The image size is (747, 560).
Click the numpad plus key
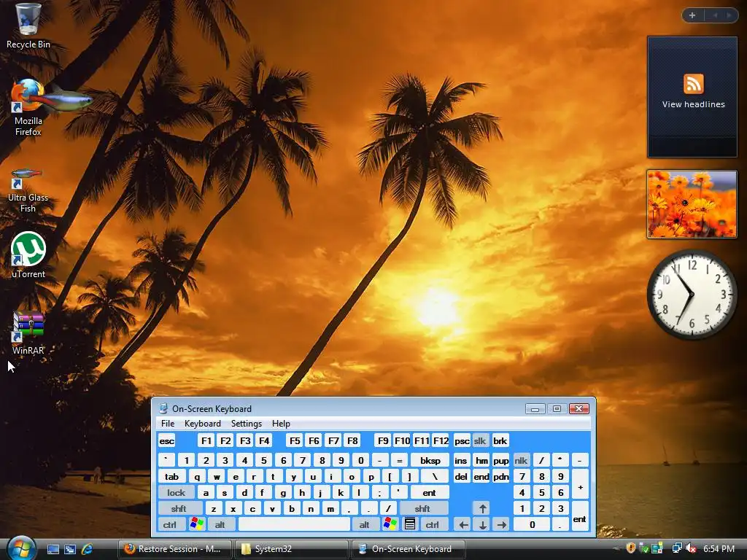(x=580, y=484)
